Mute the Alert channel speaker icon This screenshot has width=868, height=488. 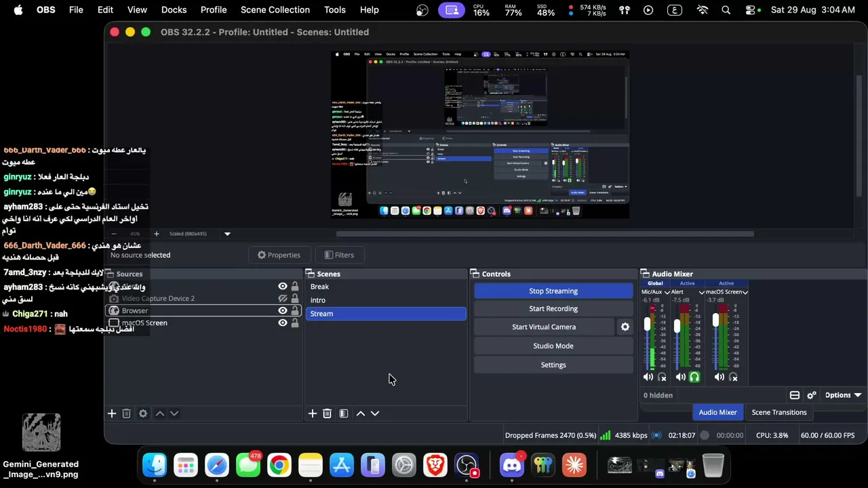point(681,377)
